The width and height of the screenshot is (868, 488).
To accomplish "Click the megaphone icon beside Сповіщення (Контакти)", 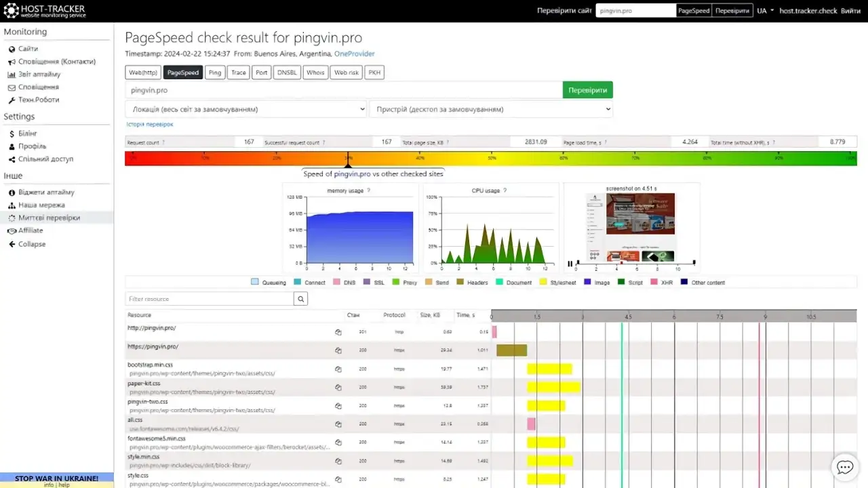I will [x=12, y=62].
